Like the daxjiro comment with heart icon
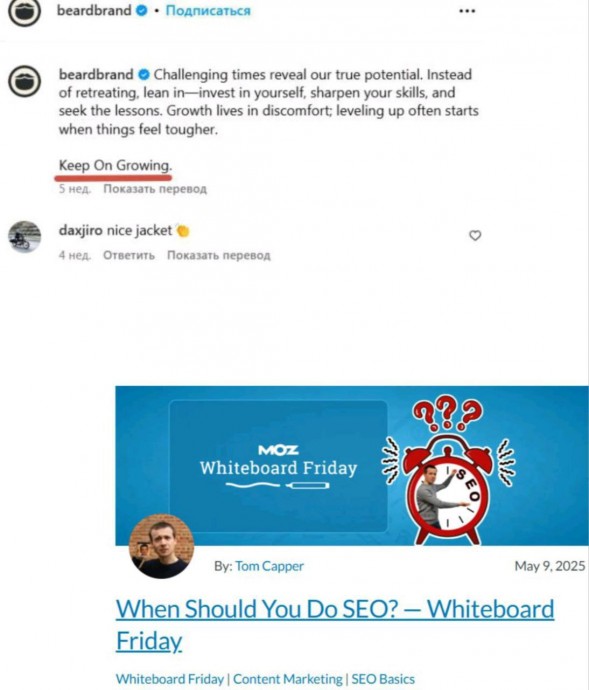Image resolution: width=589 pixels, height=690 pixels. click(x=475, y=235)
